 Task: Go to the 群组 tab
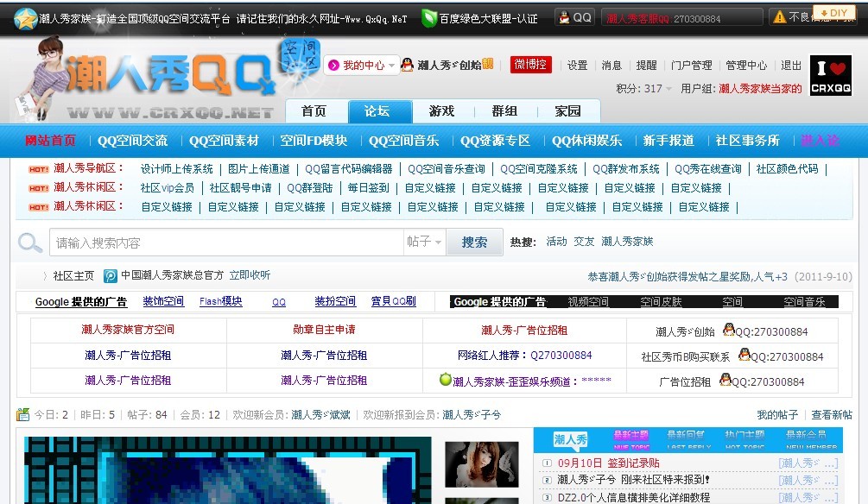[504, 111]
